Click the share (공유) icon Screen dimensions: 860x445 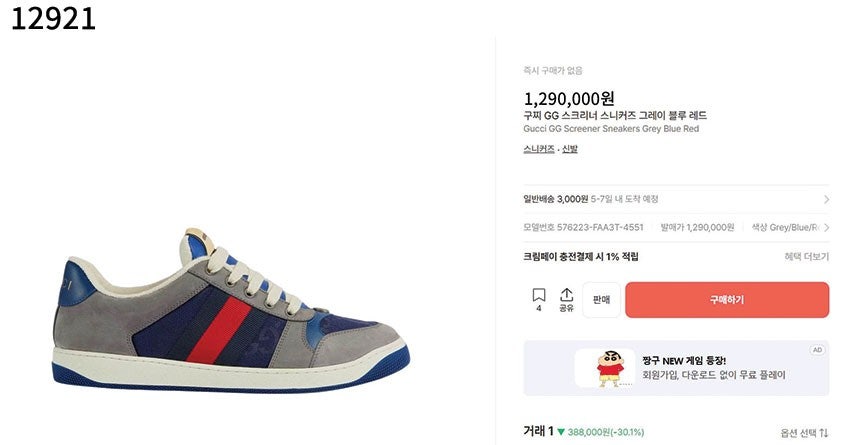pyautogui.click(x=566, y=299)
